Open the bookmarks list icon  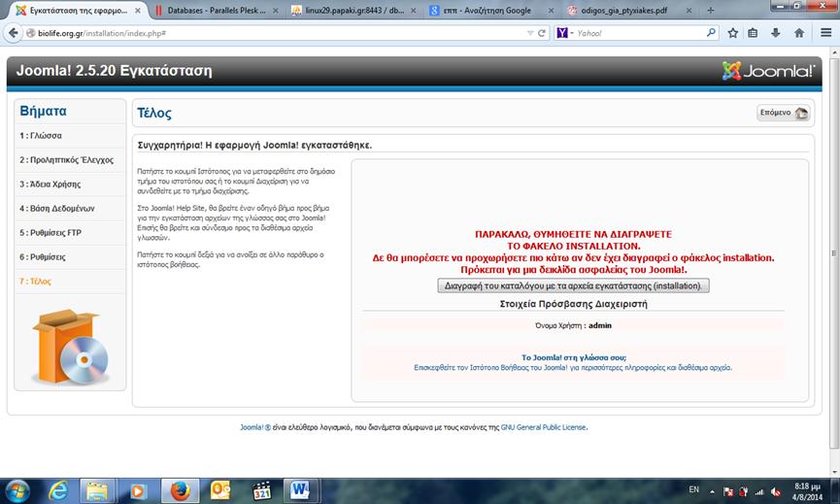[x=753, y=33]
